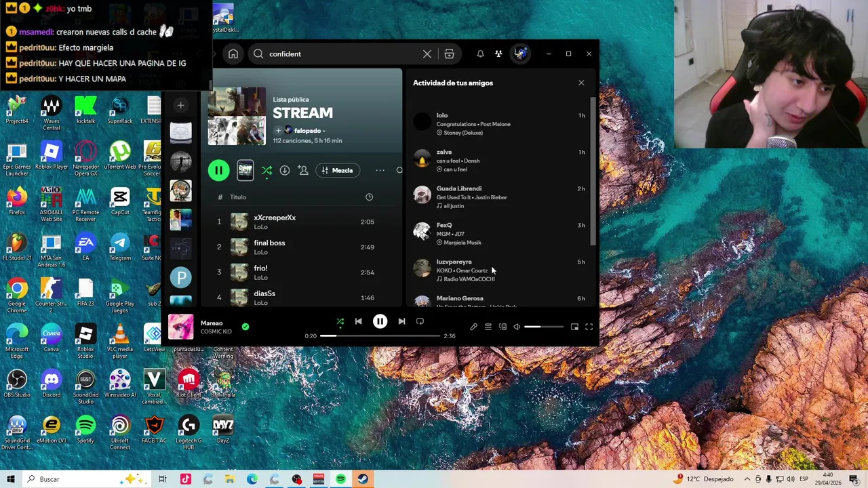Click the STREAM playlist cover image
868x488 pixels.
pos(237,116)
